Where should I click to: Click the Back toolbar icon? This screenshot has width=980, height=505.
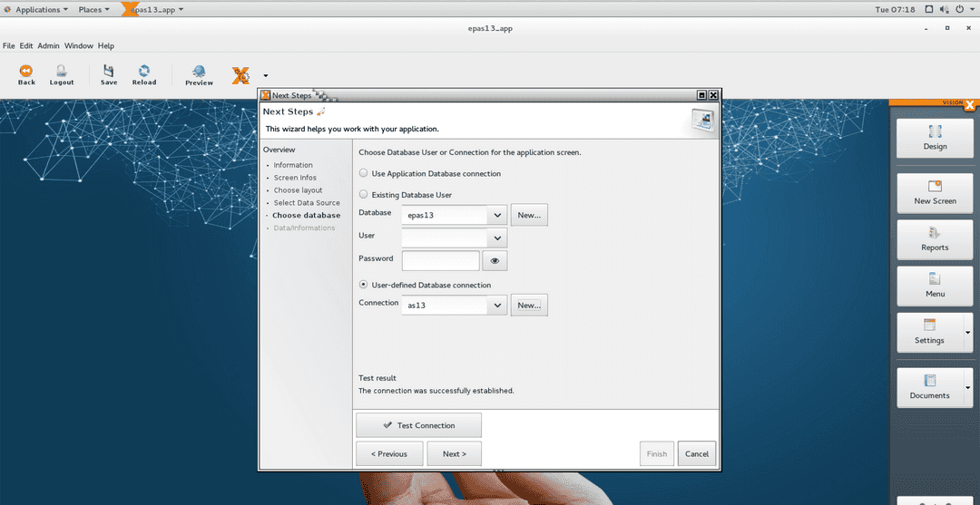tap(26, 74)
